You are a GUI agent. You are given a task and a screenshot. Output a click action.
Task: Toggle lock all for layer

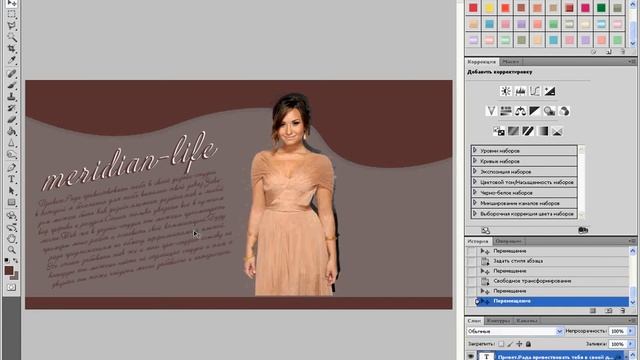pyautogui.click(x=528, y=344)
